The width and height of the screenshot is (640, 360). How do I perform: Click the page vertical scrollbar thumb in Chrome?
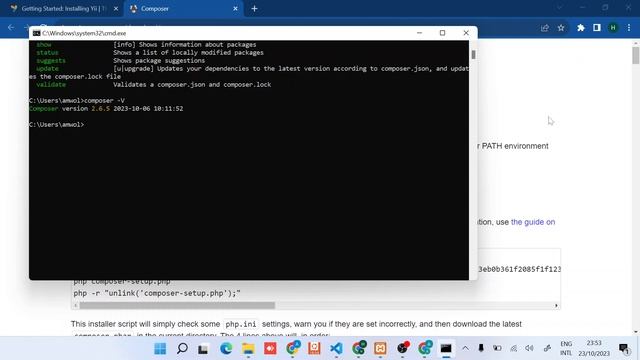(x=636, y=56)
